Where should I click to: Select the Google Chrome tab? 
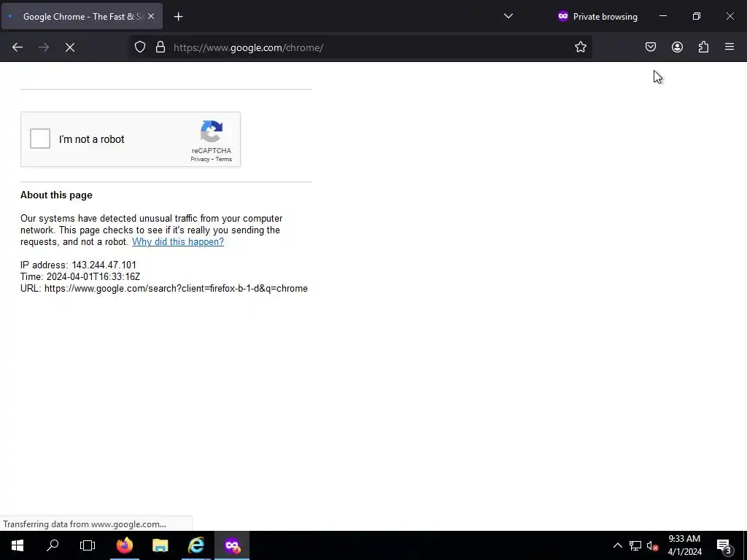click(x=82, y=16)
